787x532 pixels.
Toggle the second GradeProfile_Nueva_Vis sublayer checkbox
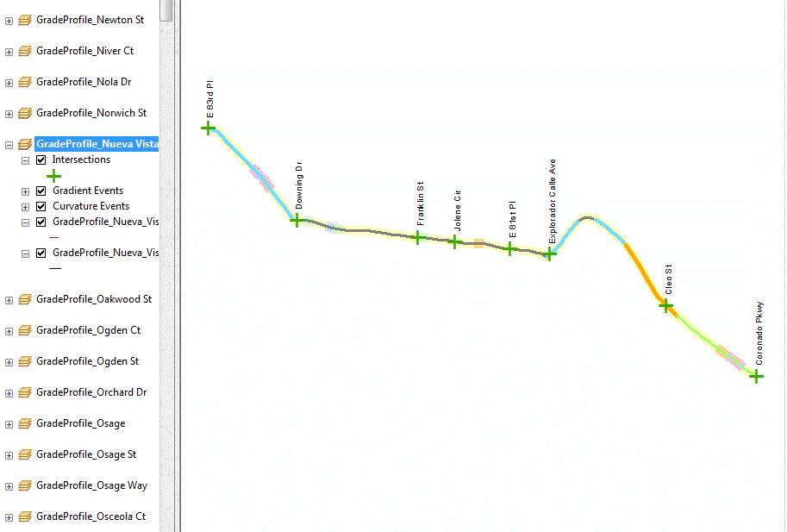[x=41, y=253]
